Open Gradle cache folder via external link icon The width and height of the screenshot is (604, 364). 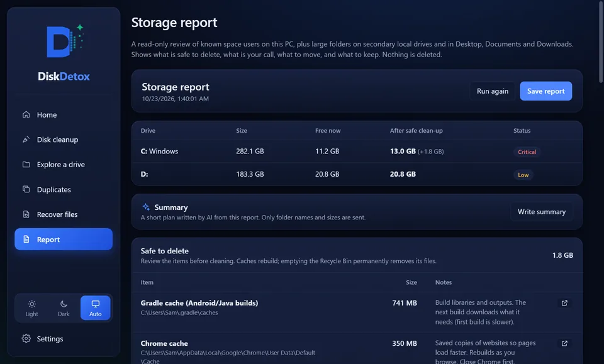pos(564,303)
